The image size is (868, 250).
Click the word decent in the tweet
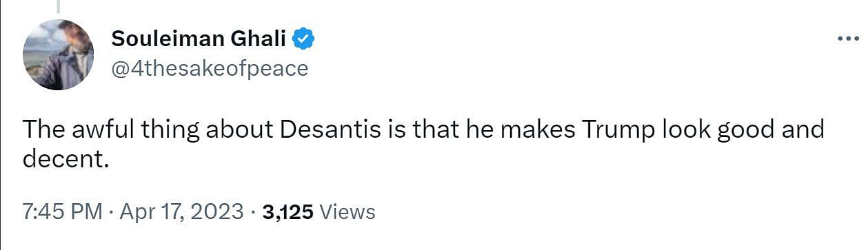tap(66, 159)
